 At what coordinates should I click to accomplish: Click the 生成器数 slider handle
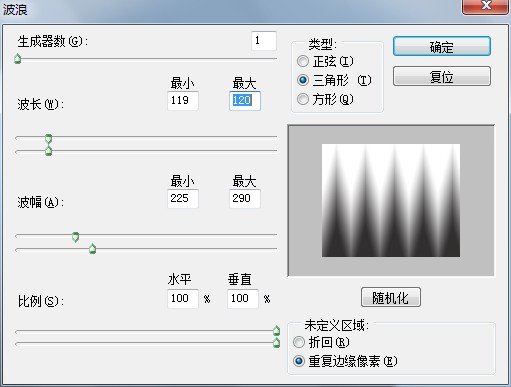click(x=18, y=59)
